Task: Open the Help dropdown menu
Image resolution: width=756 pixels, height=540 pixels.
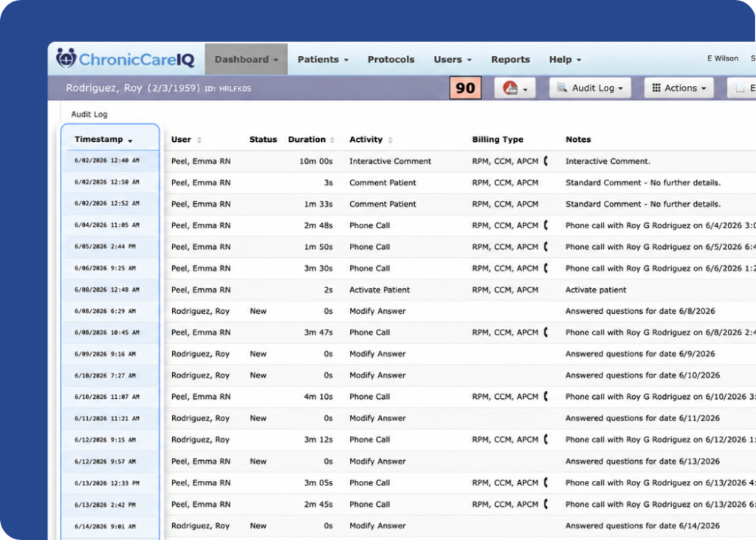Action: [565, 59]
